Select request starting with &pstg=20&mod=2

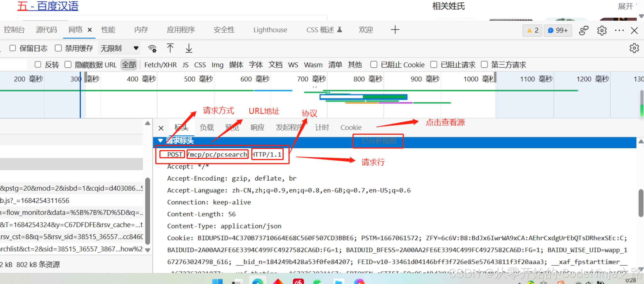pos(71,188)
